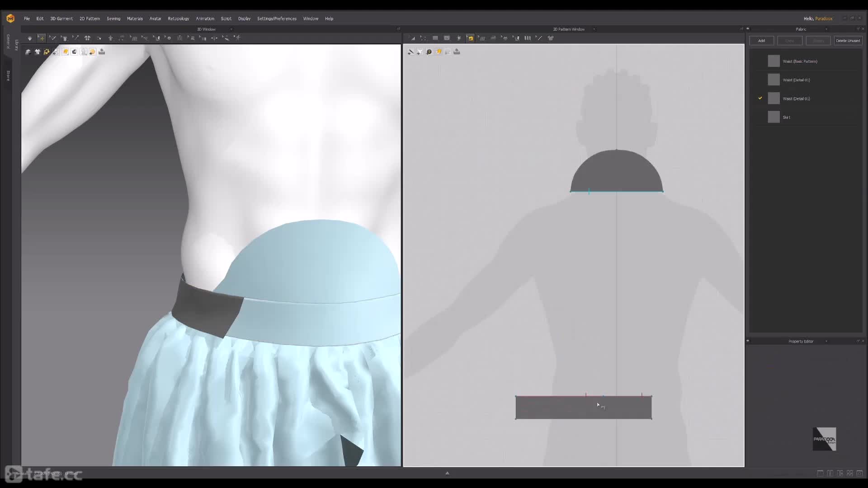
Task: Click the Waist (Basic Pattern) fabric swatch
Action: (x=774, y=61)
